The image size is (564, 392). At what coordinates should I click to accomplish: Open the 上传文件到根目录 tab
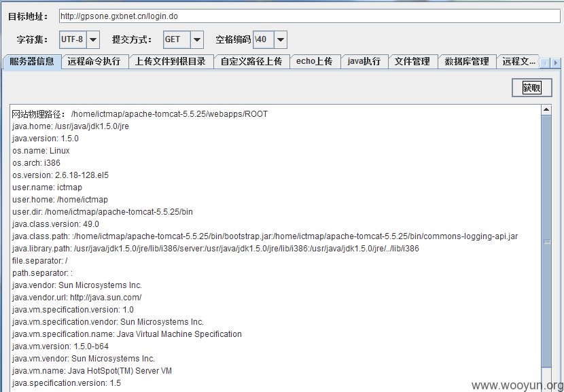171,62
